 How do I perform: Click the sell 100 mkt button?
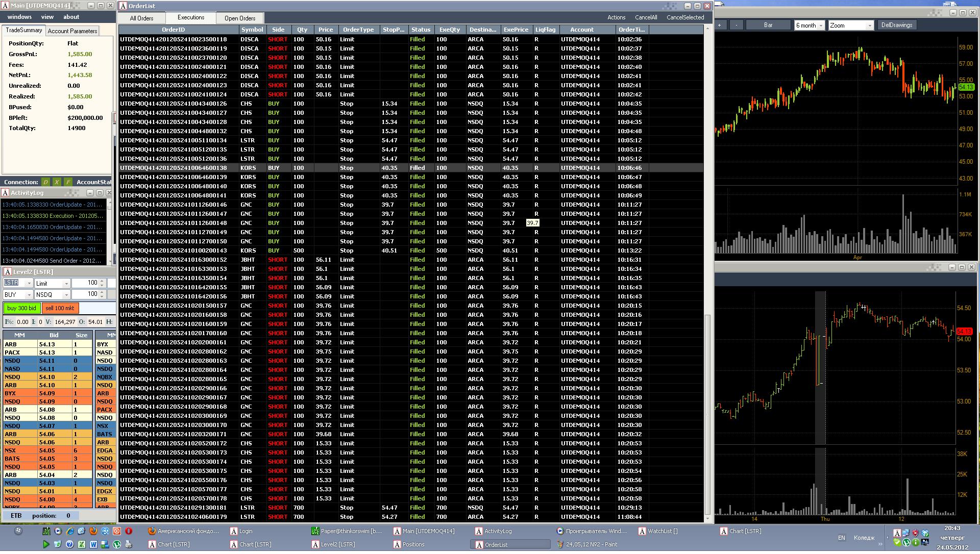[x=60, y=308]
